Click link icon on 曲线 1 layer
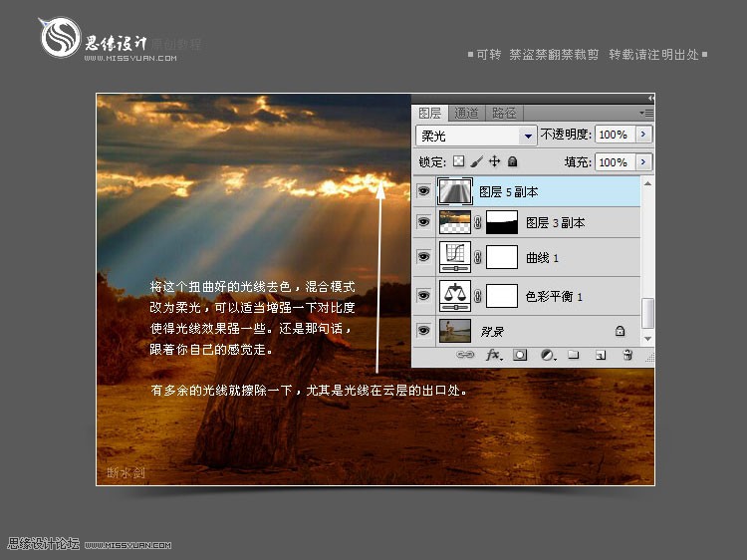Image resolution: width=747 pixels, height=560 pixels. (478, 257)
